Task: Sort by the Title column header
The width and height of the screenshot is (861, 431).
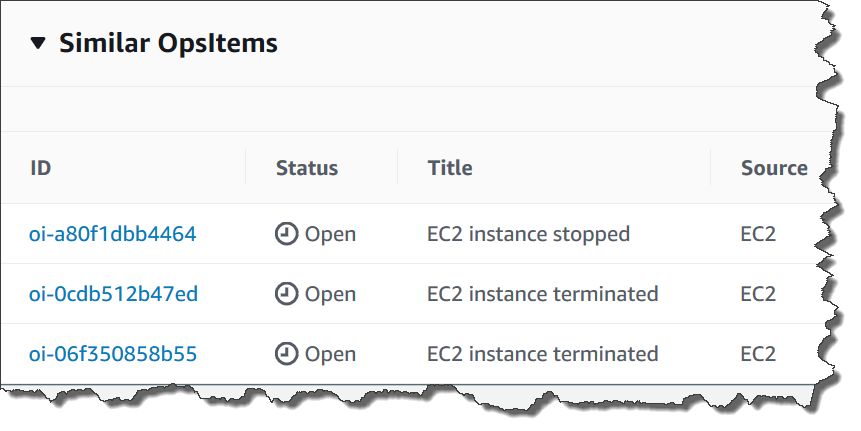Action: 450,168
